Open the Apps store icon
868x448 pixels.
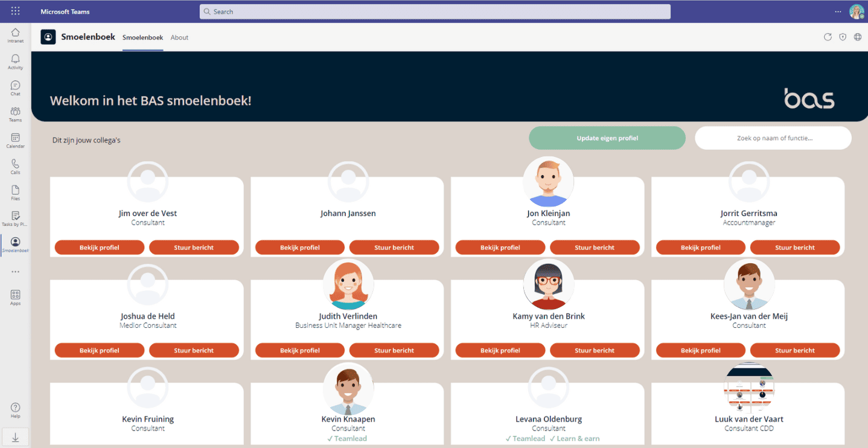[x=15, y=297]
